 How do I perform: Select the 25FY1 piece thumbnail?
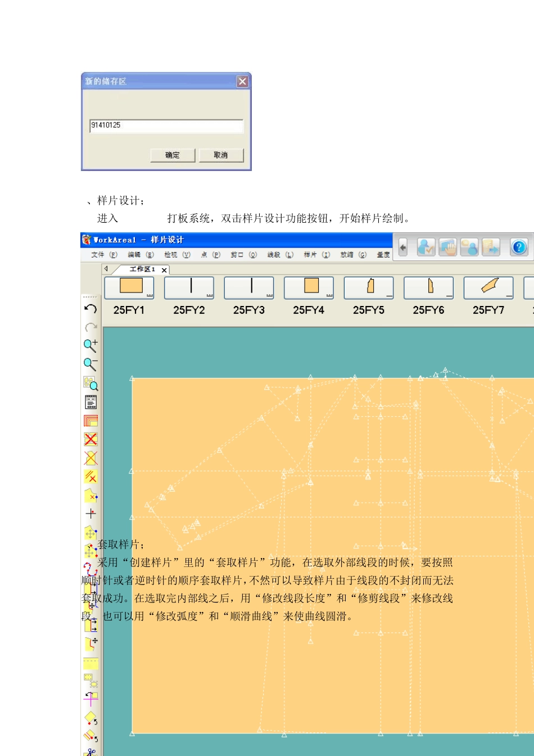tap(129, 288)
